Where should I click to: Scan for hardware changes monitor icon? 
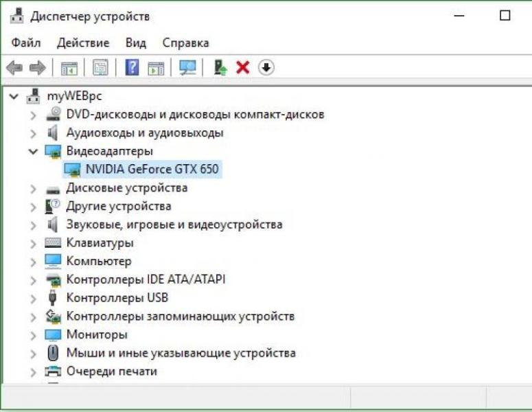tap(187, 67)
